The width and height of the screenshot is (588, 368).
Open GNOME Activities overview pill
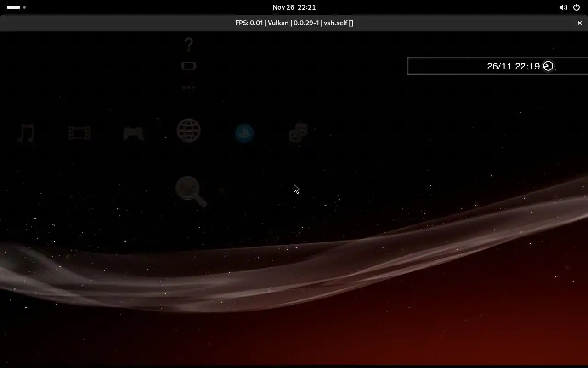(x=16, y=7)
